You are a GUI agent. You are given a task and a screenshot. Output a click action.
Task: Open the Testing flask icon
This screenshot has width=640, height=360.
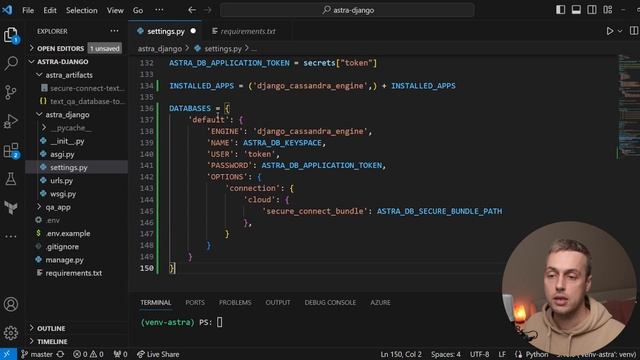click(11, 179)
